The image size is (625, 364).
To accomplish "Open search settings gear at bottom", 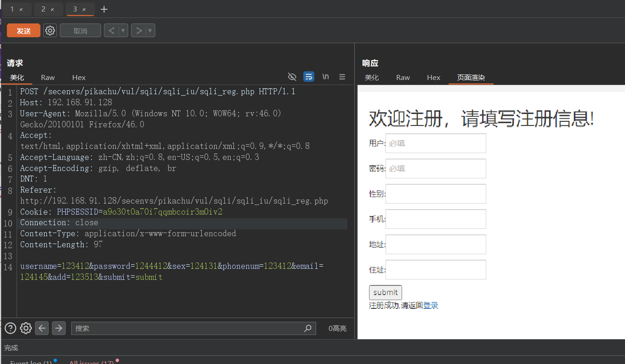I will point(26,328).
